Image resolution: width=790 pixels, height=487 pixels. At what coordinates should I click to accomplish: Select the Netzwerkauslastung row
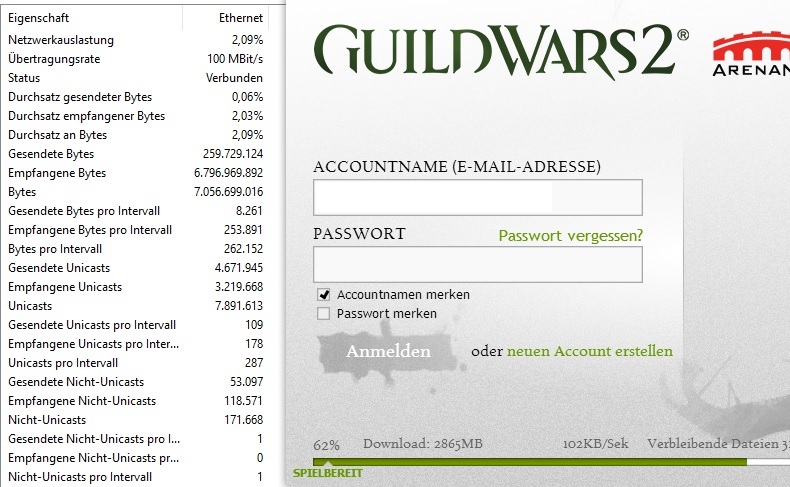tap(135, 40)
